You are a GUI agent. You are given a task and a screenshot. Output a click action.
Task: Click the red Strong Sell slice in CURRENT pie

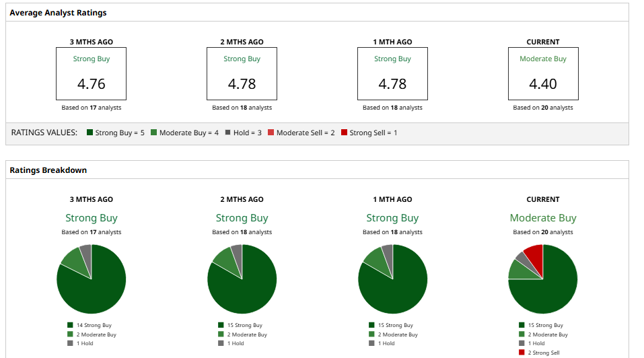pyautogui.click(x=534, y=256)
